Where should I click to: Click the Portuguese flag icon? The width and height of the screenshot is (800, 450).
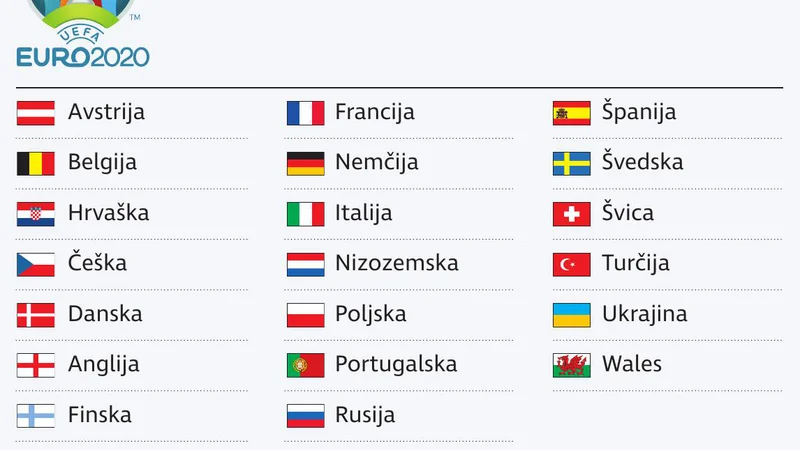pyautogui.click(x=305, y=365)
